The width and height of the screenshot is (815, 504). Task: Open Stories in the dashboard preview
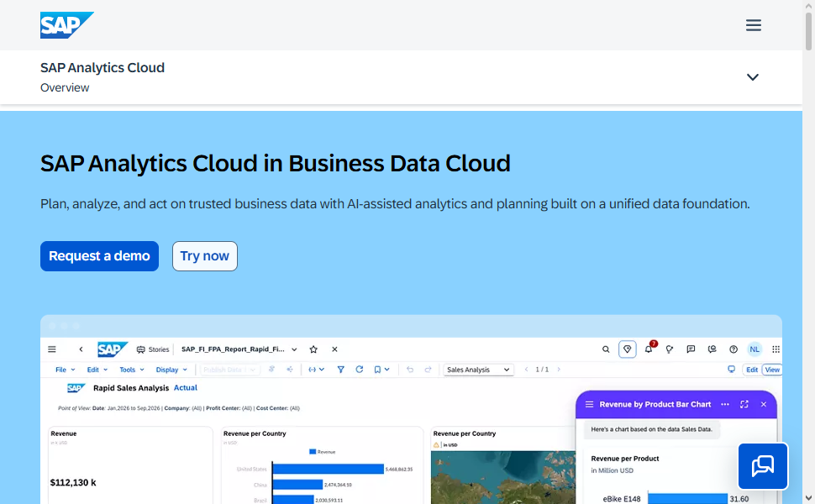(x=153, y=349)
